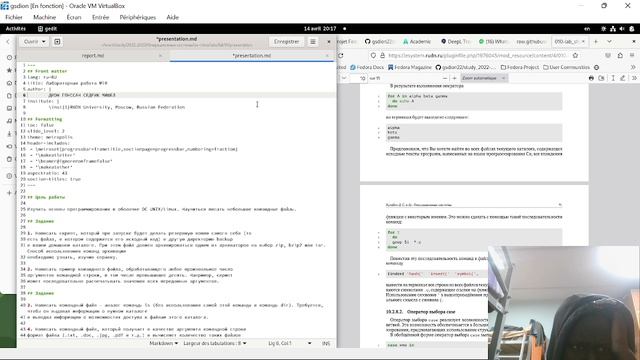Open the Fedora Magazine bookmark
640x360 pixels.
(409, 67)
